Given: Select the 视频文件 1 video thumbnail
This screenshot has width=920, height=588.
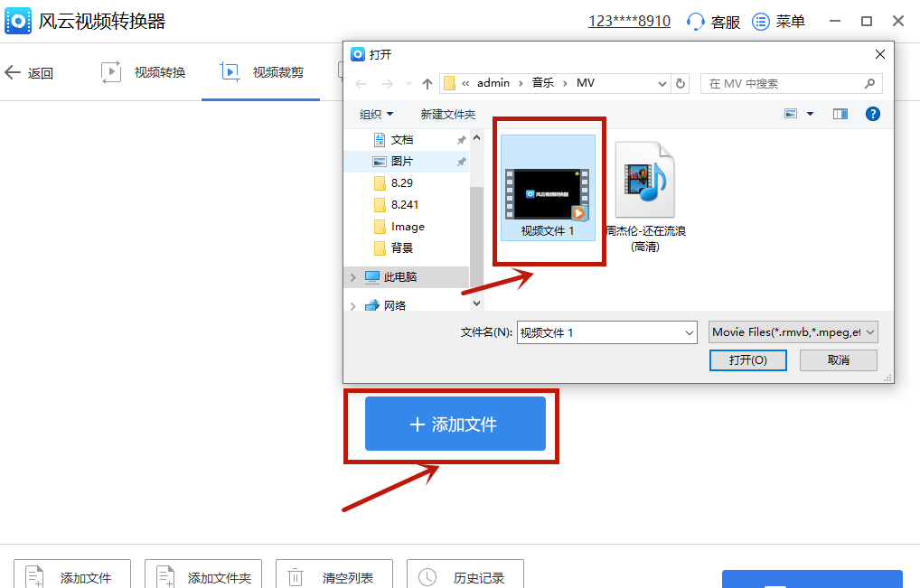Looking at the screenshot, I should (x=548, y=188).
